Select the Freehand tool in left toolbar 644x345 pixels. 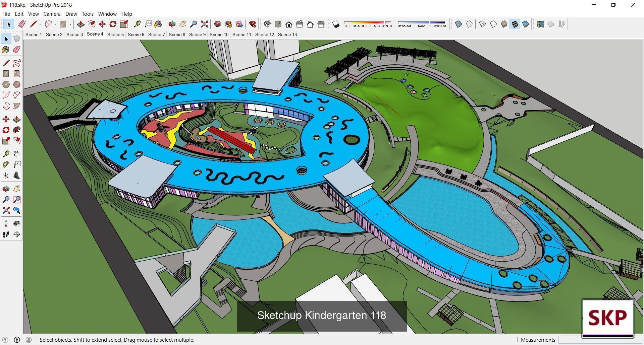point(17,63)
